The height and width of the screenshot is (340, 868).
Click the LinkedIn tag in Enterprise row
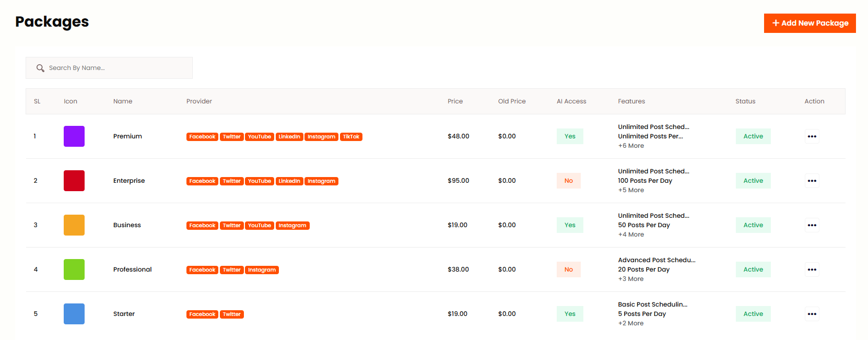[x=289, y=181]
